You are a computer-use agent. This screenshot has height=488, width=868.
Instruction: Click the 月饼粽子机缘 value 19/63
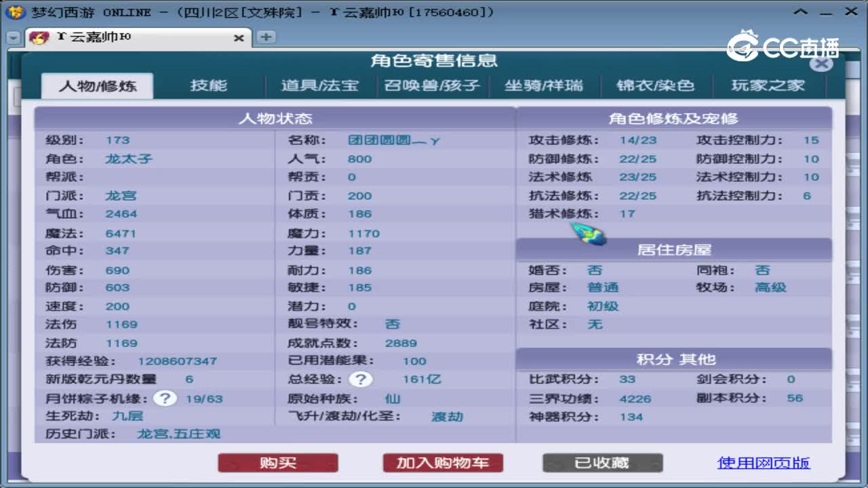tap(204, 399)
